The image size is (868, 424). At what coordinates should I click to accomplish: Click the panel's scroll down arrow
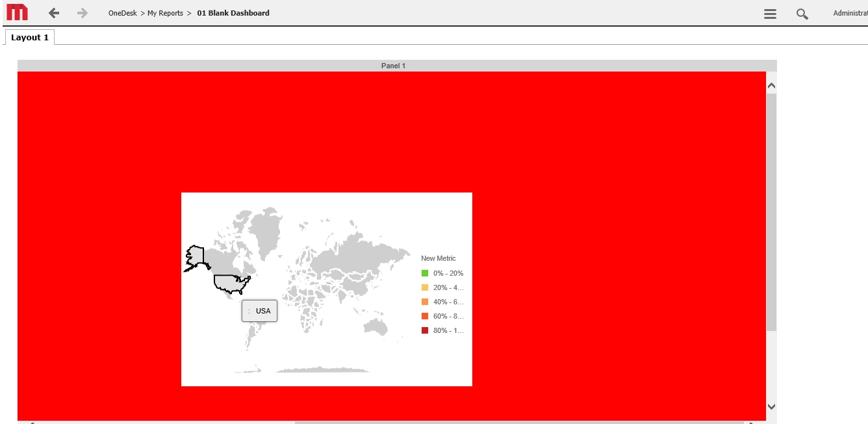click(771, 406)
